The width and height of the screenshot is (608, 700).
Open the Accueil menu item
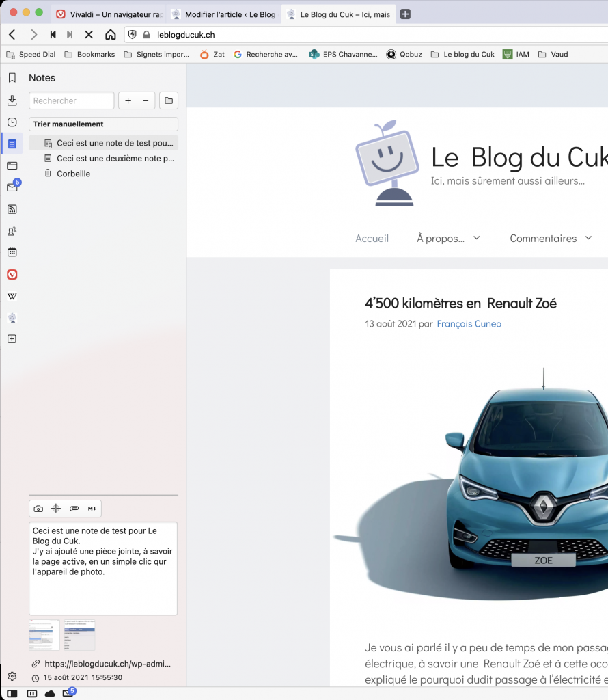click(x=372, y=239)
